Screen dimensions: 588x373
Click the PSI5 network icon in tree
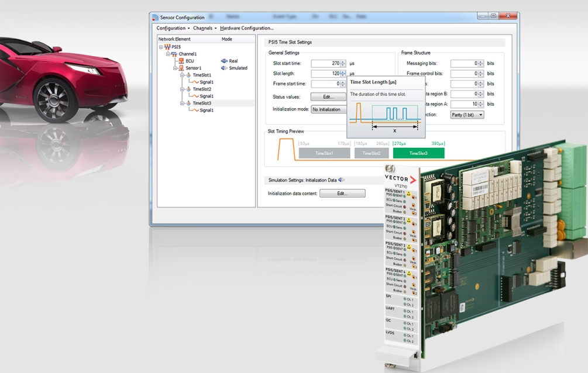tap(167, 47)
